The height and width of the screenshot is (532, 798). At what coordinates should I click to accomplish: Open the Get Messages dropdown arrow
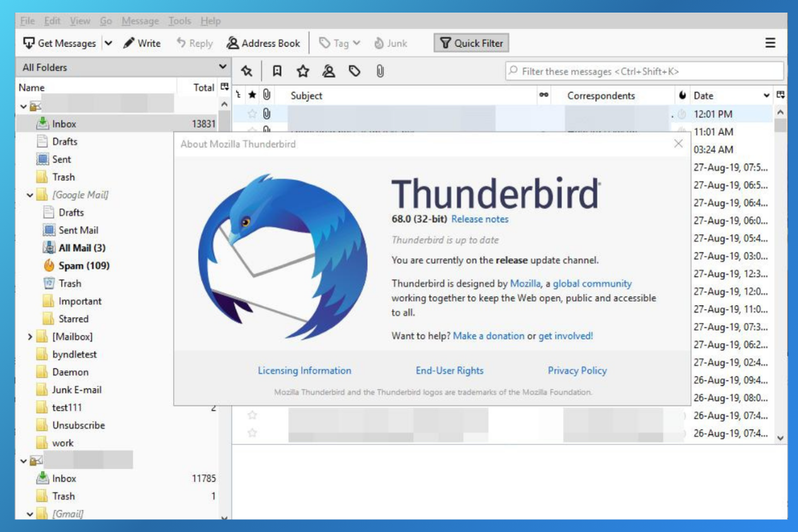pyautogui.click(x=107, y=43)
